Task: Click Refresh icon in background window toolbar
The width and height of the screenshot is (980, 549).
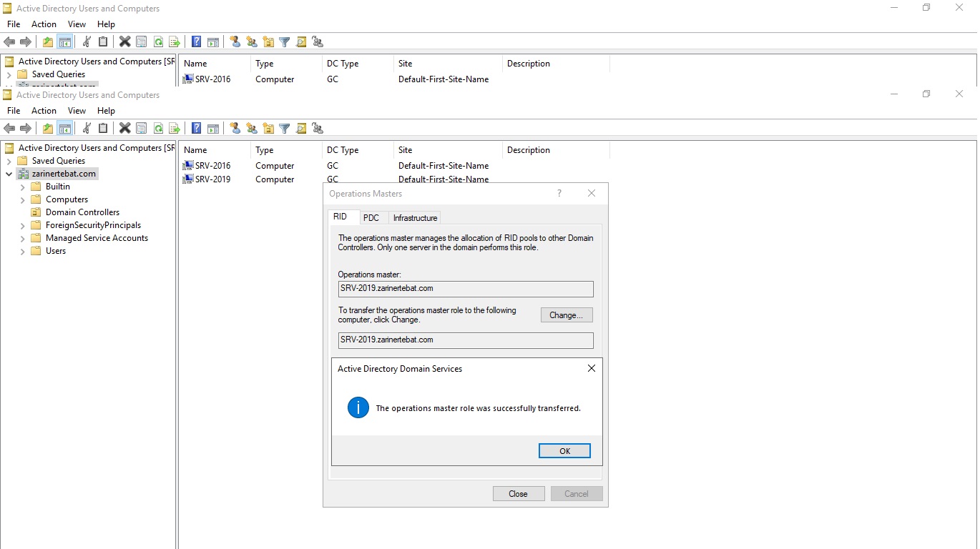Action: tap(157, 42)
